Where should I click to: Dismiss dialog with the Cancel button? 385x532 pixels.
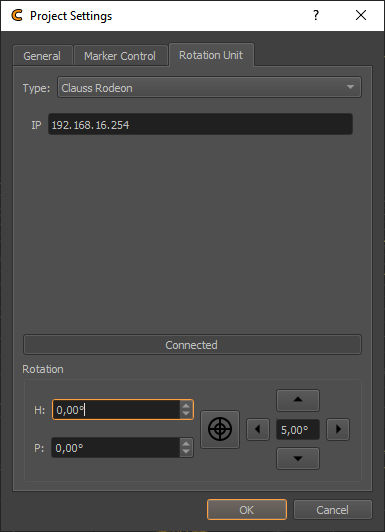(332, 510)
